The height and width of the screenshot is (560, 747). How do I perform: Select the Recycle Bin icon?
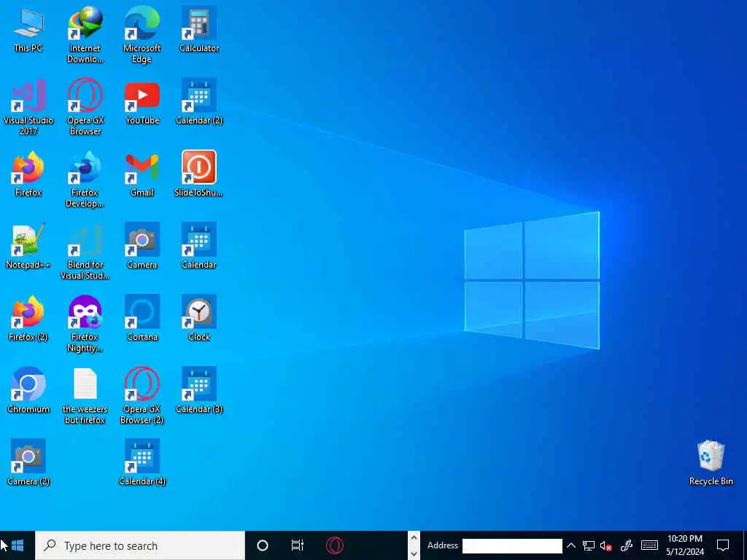711,463
